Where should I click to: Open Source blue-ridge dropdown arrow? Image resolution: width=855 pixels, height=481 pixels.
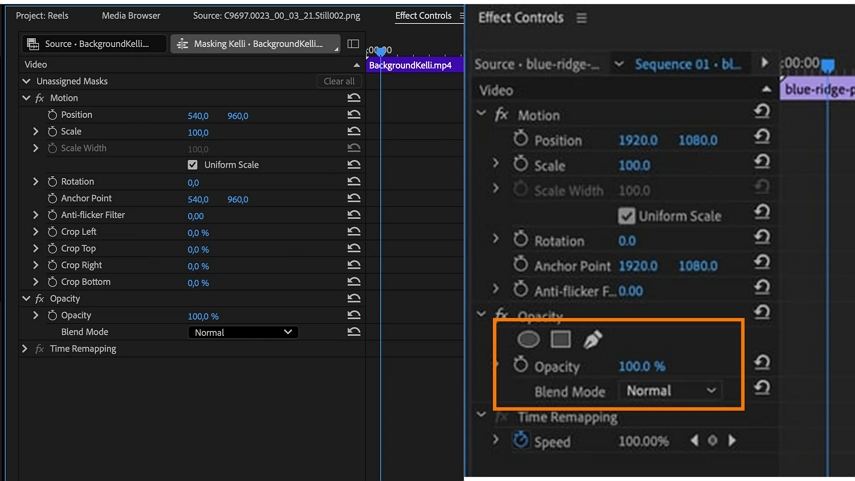pos(619,64)
